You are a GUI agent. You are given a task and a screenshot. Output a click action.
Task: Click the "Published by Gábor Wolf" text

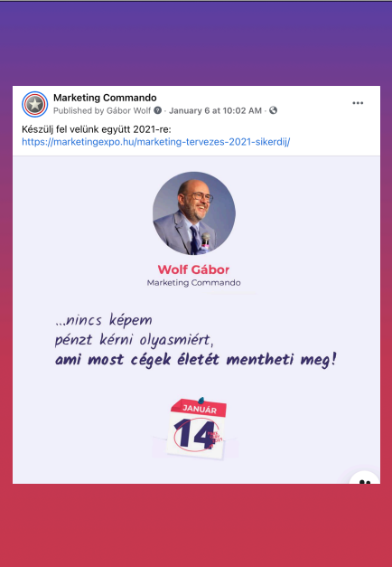point(102,110)
